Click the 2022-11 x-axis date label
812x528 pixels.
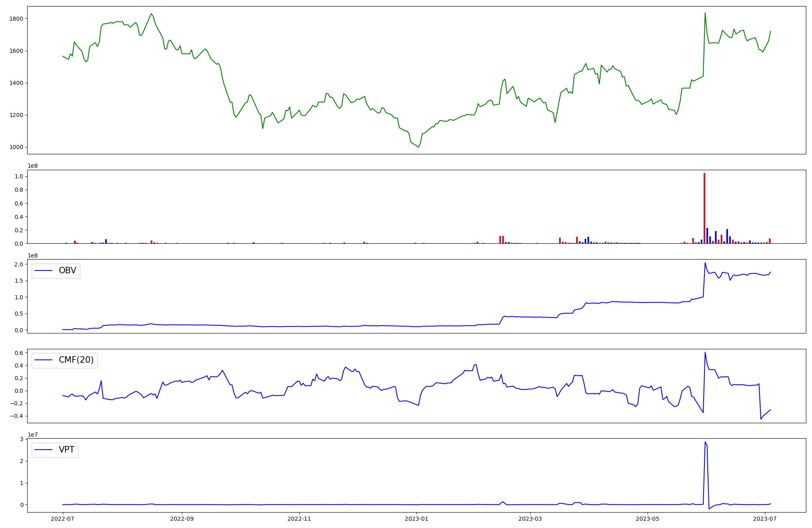(299, 519)
